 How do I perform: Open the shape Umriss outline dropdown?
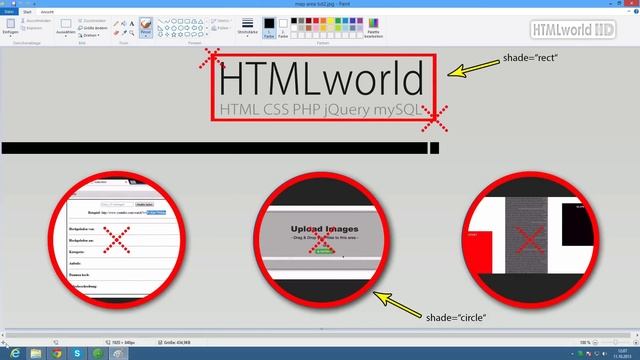tap(221, 20)
